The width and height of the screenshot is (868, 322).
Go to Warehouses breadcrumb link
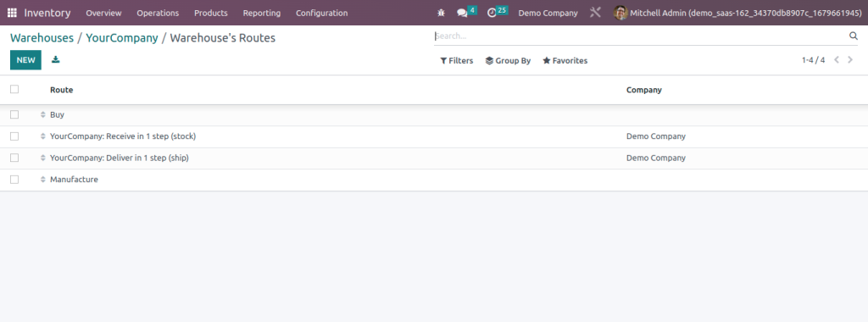(42, 38)
